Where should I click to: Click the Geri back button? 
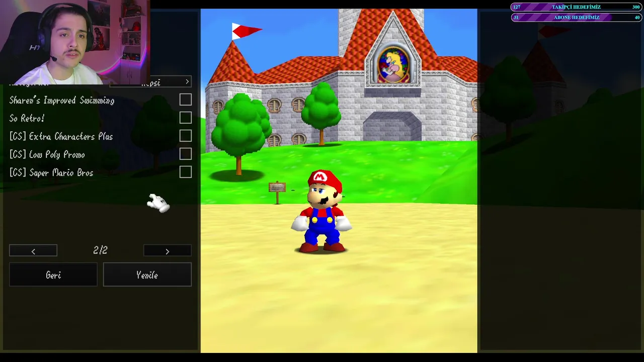(53, 275)
